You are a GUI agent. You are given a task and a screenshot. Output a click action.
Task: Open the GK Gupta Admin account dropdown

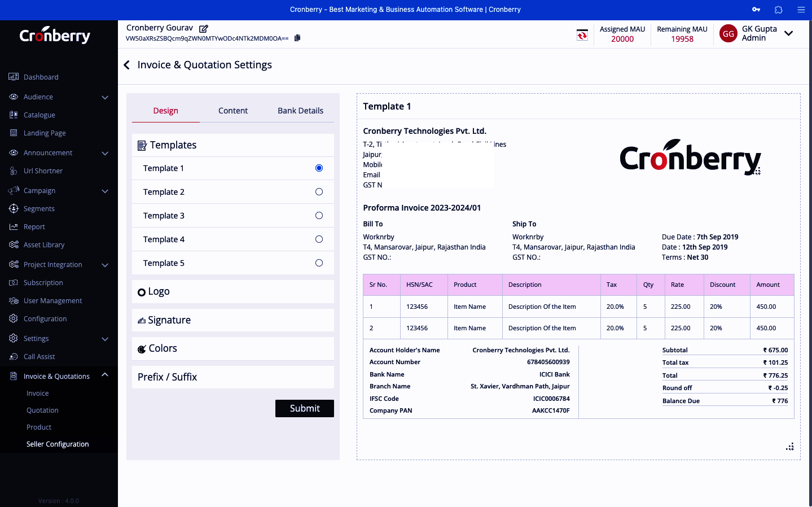coord(788,33)
